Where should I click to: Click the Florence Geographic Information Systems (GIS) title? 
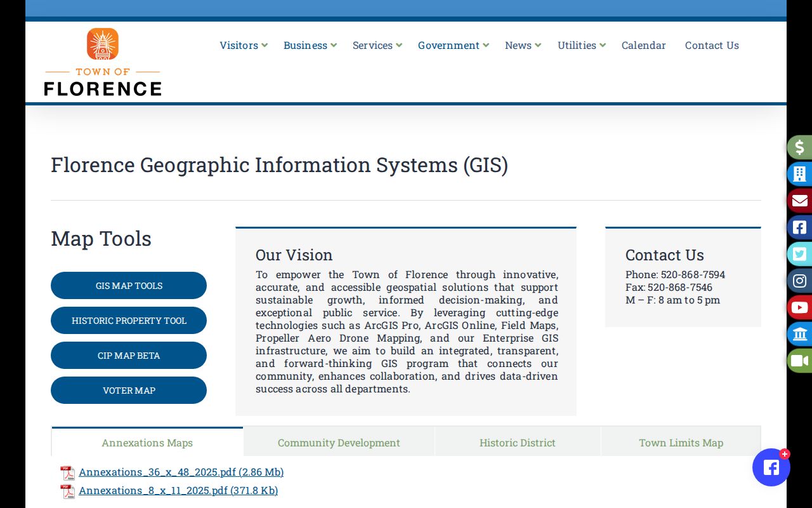(279, 165)
